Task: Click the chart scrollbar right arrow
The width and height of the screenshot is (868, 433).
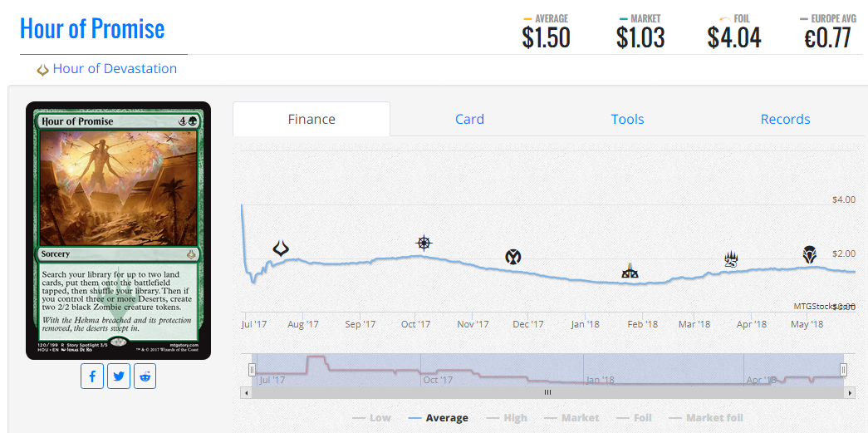Action: [850, 392]
